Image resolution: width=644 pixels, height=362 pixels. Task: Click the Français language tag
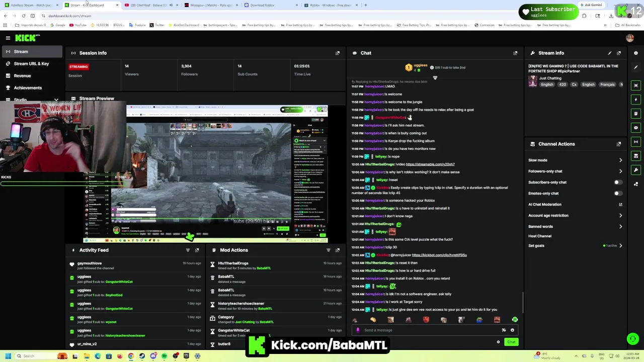click(607, 84)
